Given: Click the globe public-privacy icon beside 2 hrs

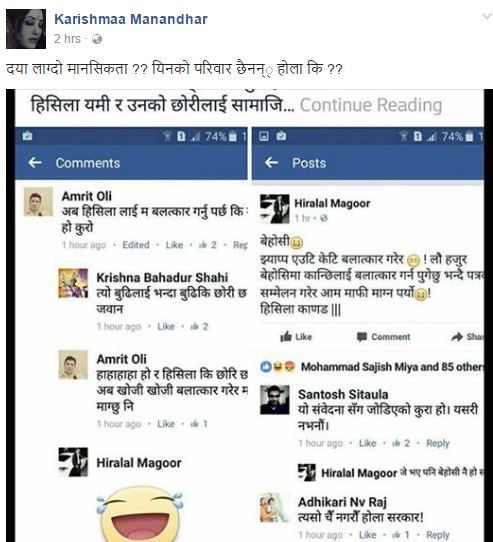Looking at the screenshot, I should tap(97, 39).
